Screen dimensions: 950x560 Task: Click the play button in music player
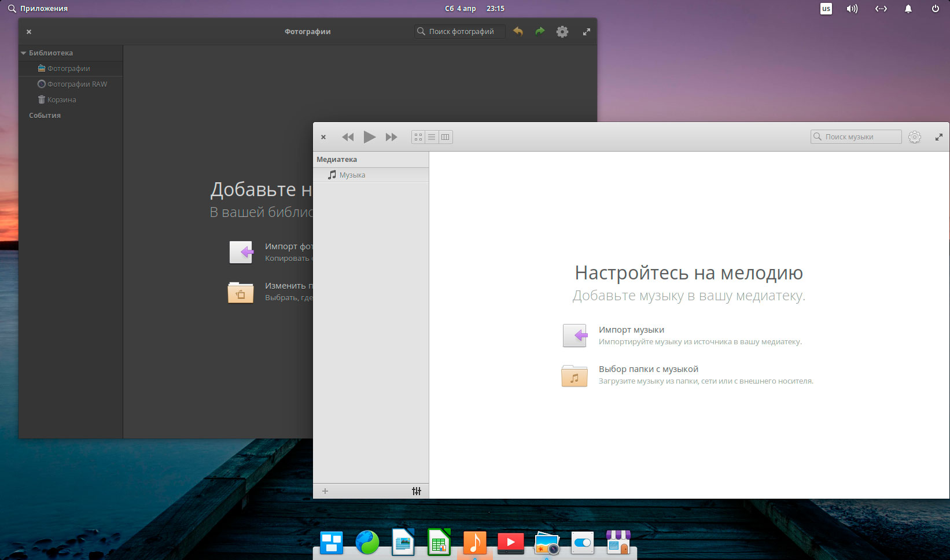(369, 137)
